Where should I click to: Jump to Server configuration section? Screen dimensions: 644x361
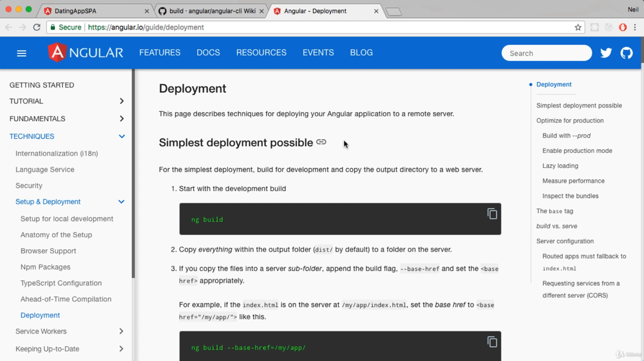[x=565, y=241]
